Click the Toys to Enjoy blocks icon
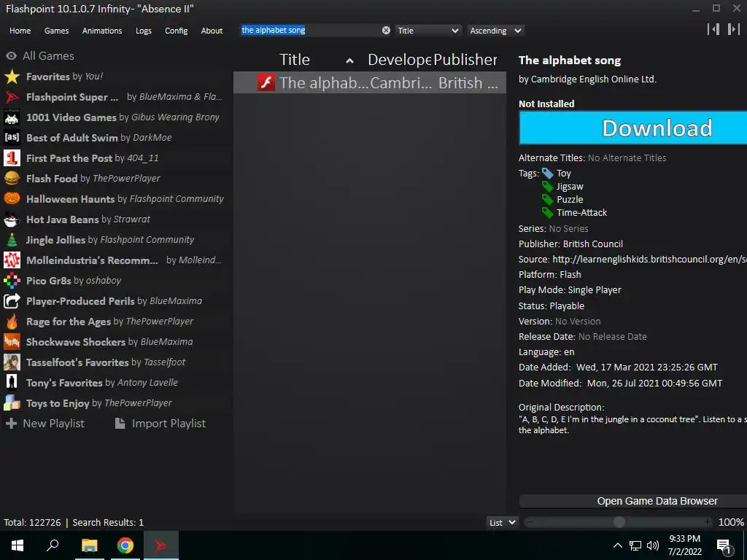Image resolution: width=747 pixels, height=560 pixels. tap(12, 403)
